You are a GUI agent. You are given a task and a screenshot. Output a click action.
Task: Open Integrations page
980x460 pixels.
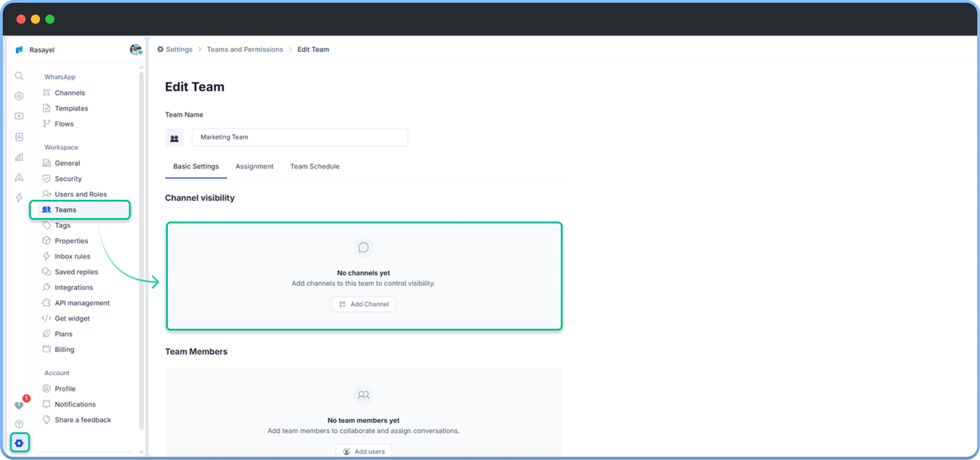coord(74,287)
